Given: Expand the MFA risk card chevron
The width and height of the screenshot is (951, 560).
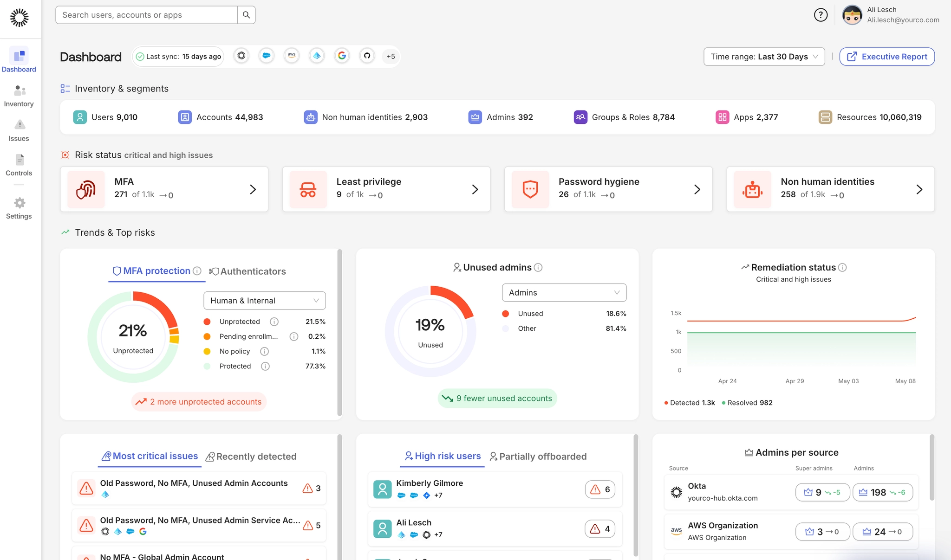Looking at the screenshot, I should point(253,189).
